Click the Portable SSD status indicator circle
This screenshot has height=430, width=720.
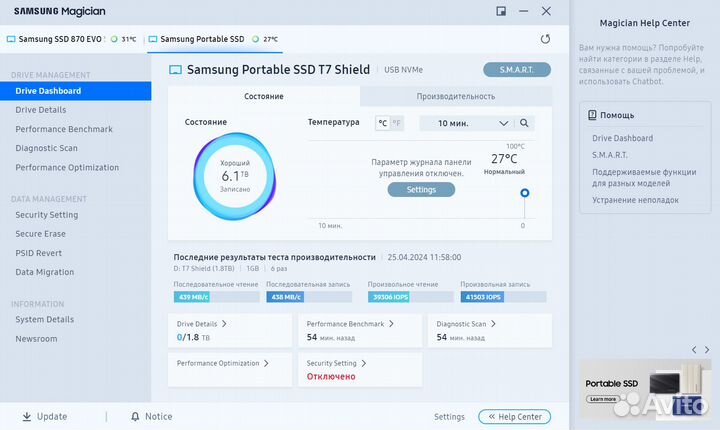[x=256, y=39]
